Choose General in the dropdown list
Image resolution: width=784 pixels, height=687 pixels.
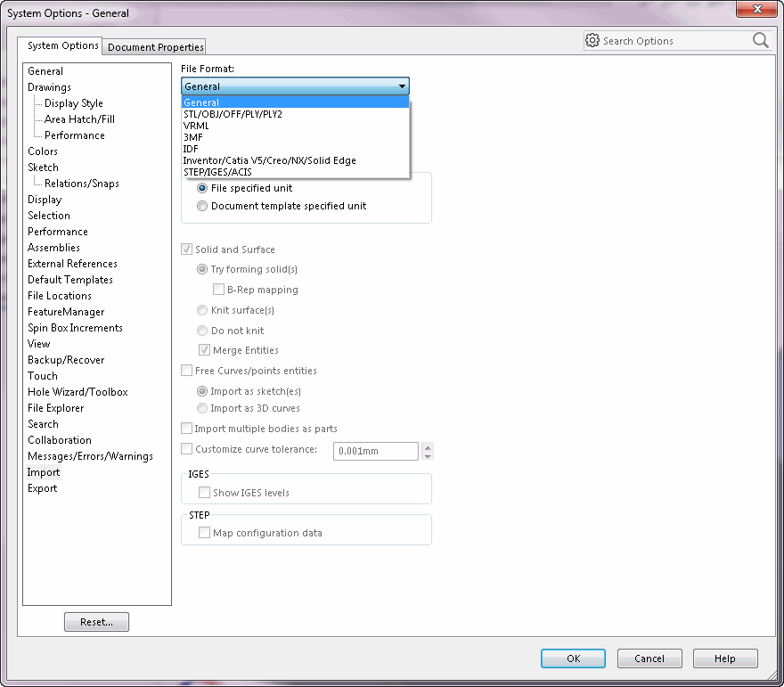pos(295,102)
